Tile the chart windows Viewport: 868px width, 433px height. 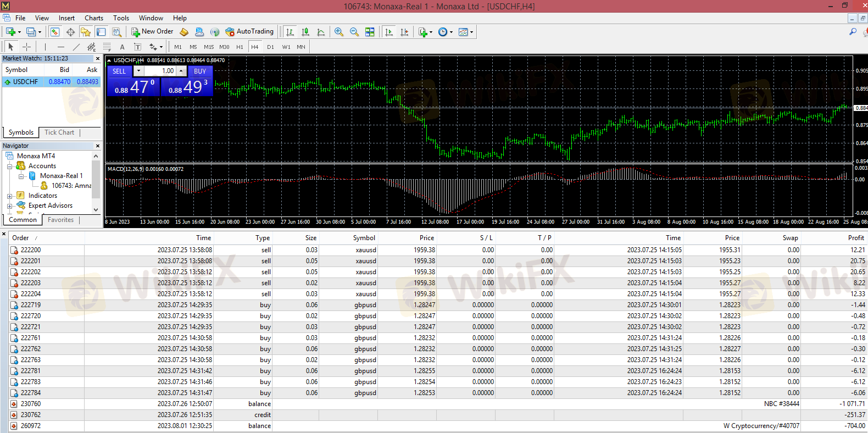click(370, 32)
